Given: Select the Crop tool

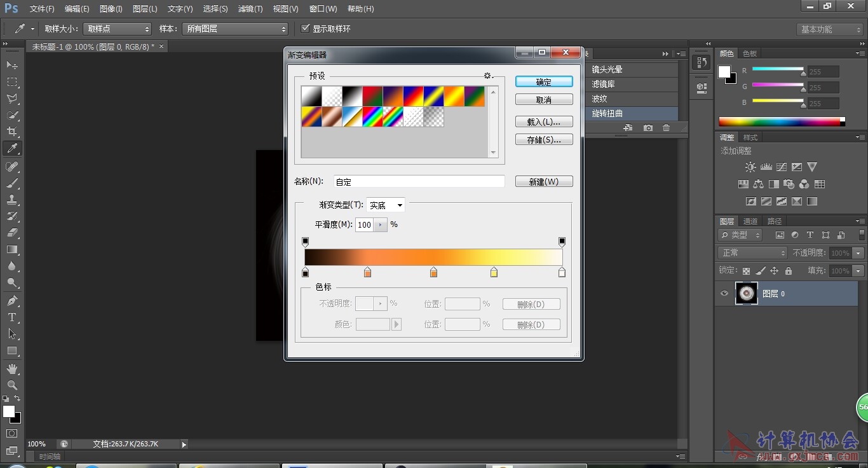Looking at the screenshot, I should [12, 132].
